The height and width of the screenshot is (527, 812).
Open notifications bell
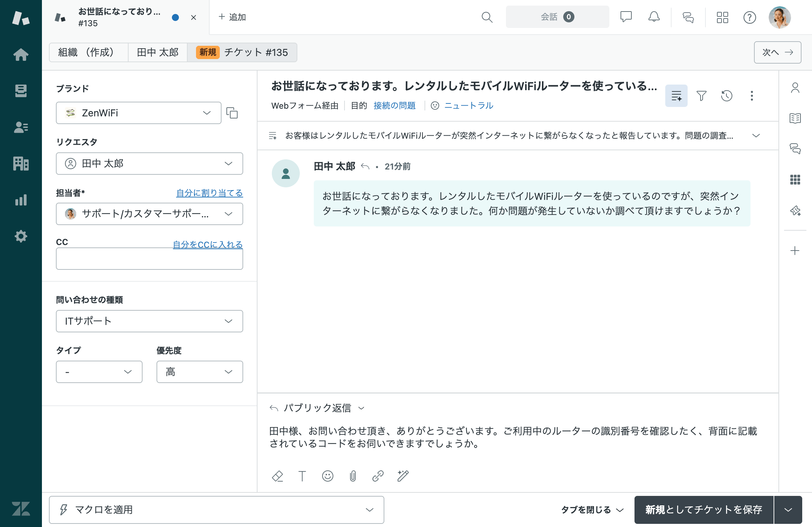654,17
